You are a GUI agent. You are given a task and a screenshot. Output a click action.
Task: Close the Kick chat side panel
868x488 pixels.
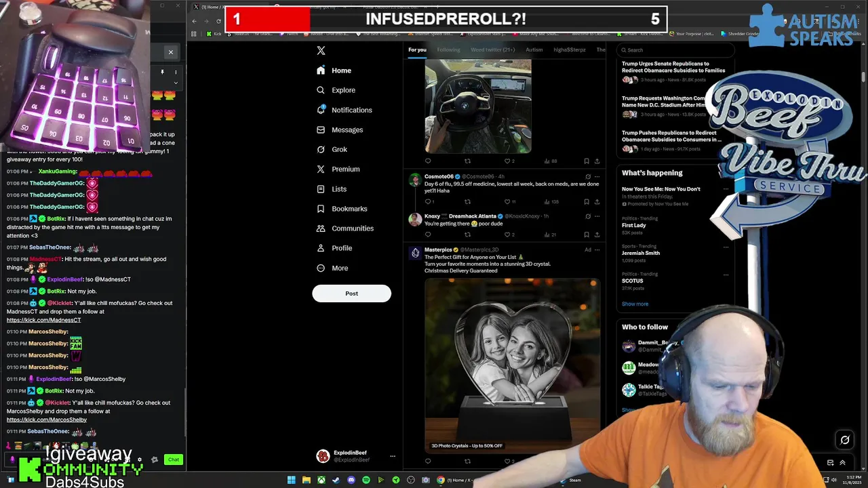click(x=171, y=52)
